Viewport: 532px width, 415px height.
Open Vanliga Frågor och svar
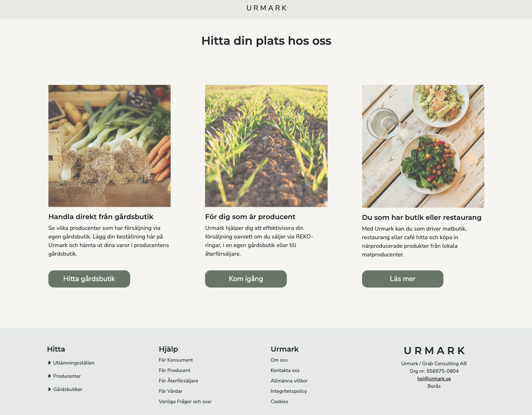(x=185, y=401)
